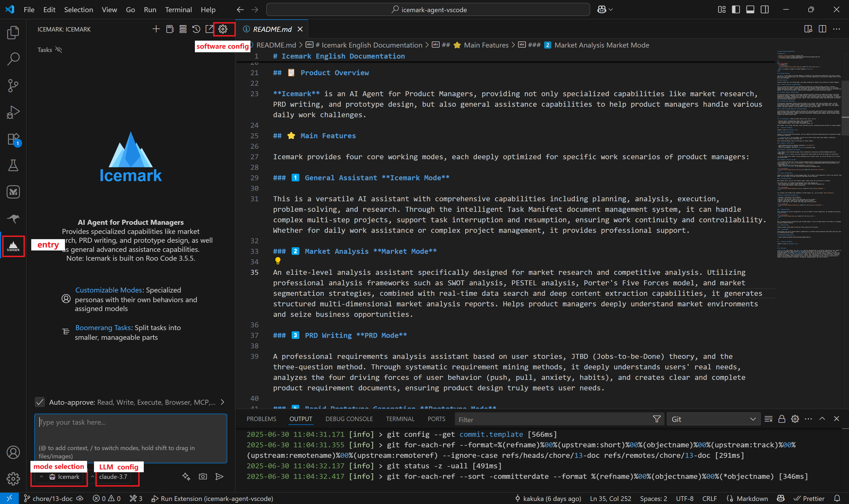
Task: Click the editor minimap overview
Action: (809, 155)
